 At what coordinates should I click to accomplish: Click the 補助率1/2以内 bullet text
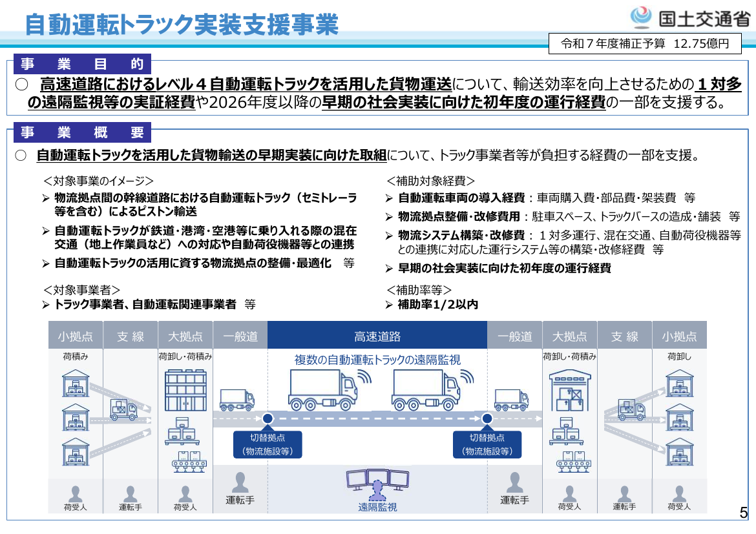(x=438, y=304)
